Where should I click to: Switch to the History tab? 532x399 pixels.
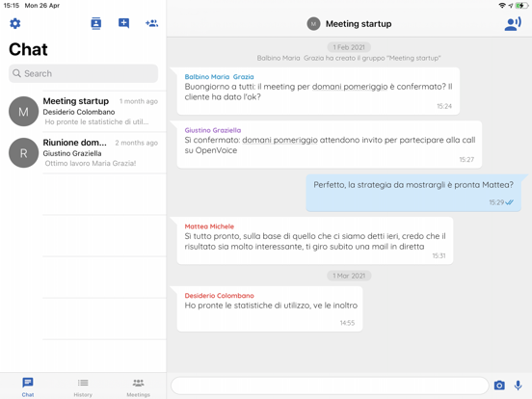pos(83,387)
